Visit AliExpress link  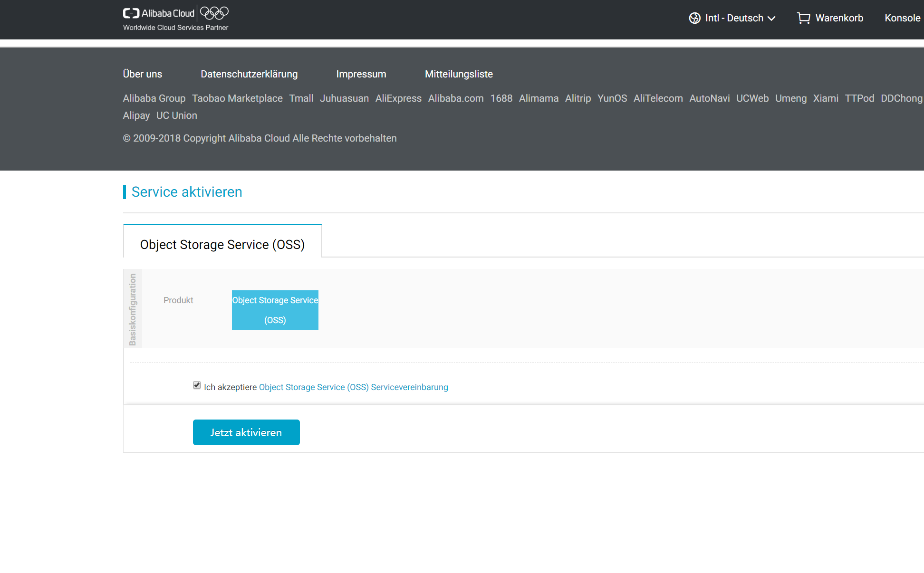[x=398, y=98]
